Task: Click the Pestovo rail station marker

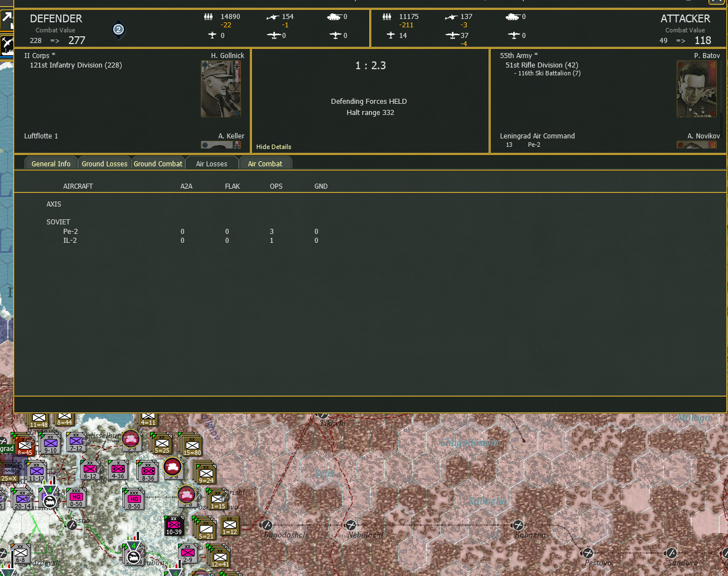Action: pyautogui.click(x=587, y=553)
